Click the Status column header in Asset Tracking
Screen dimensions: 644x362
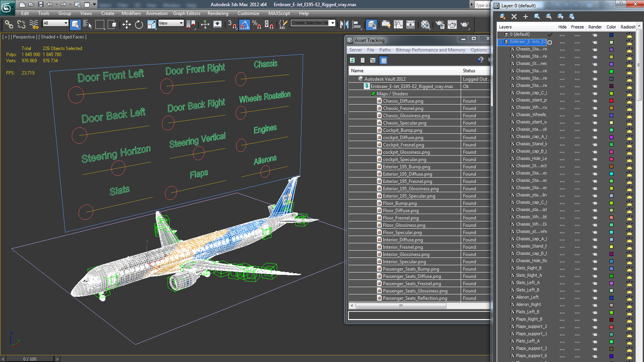pos(475,71)
